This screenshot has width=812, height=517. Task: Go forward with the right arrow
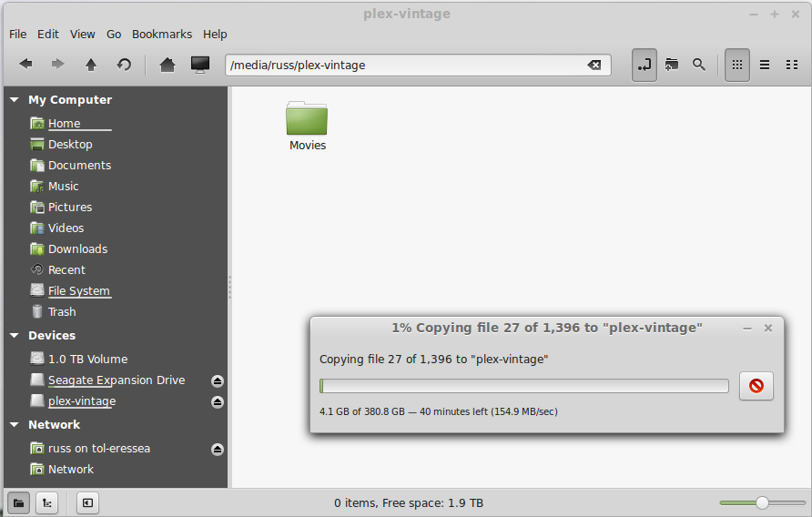(x=57, y=65)
